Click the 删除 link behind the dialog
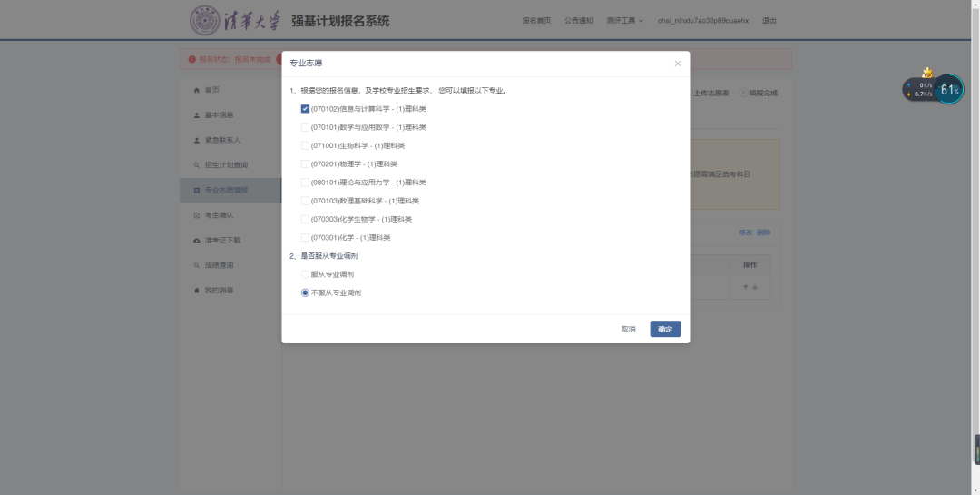This screenshot has height=495, width=980. pos(764,233)
